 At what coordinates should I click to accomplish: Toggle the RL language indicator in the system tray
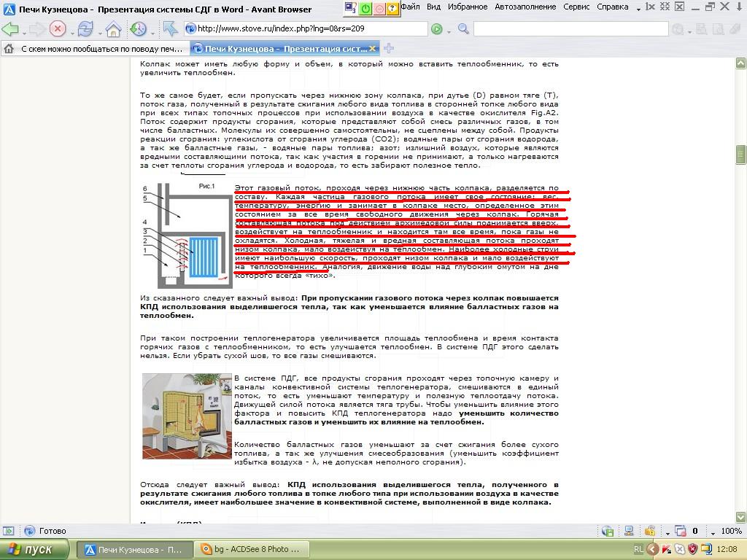[638, 549]
